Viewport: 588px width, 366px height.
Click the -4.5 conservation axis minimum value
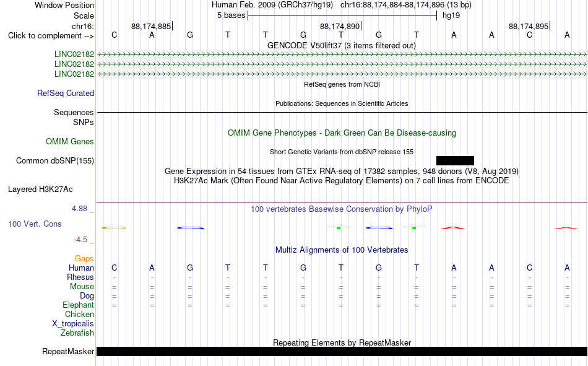[80, 240]
